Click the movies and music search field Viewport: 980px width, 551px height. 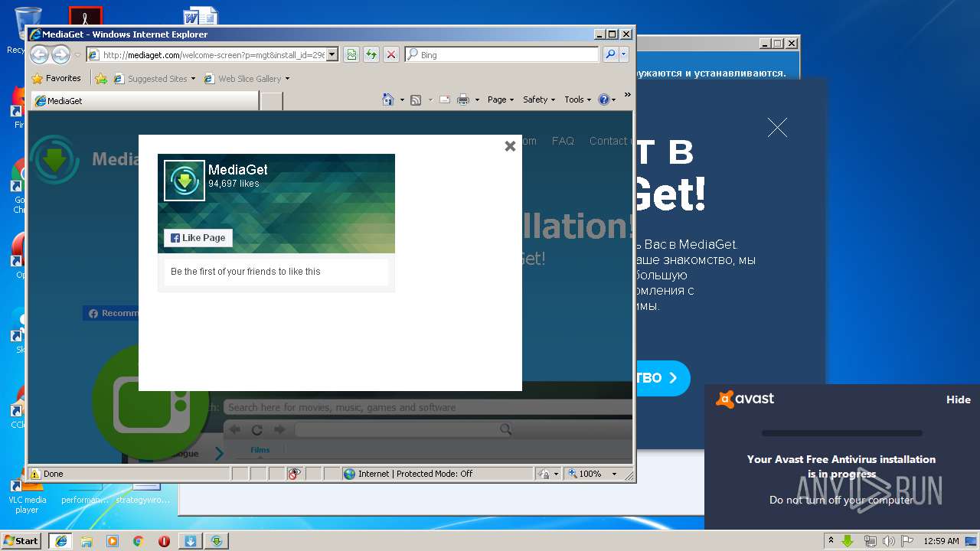428,407
